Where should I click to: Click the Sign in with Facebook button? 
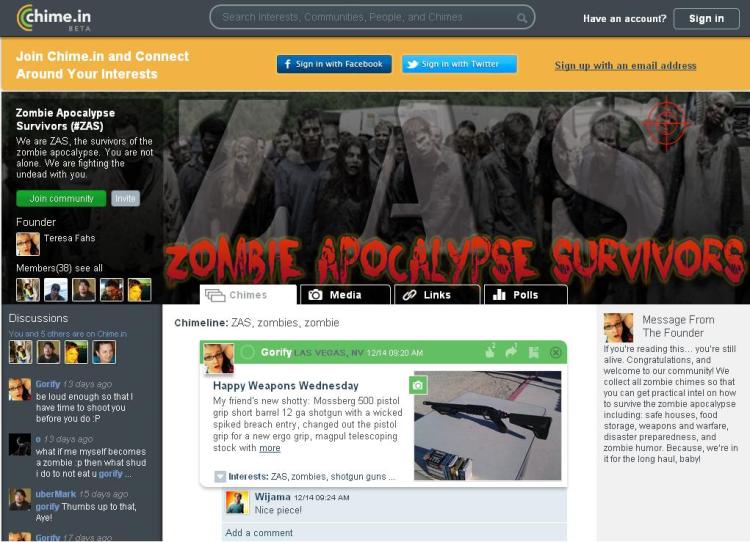[333, 64]
